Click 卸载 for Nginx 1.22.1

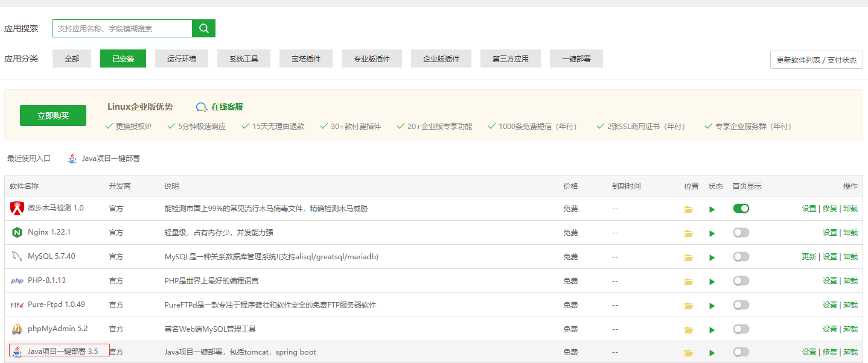pyautogui.click(x=850, y=233)
